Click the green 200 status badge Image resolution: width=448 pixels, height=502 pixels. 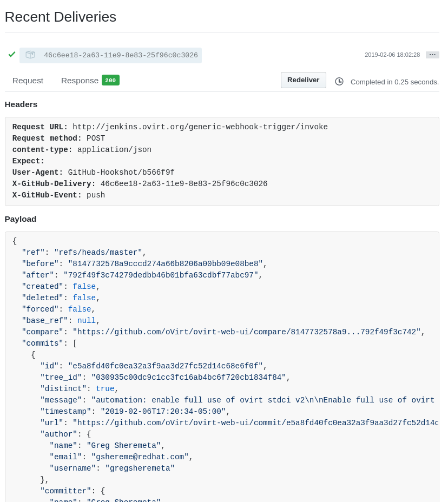(x=110, y=81)
